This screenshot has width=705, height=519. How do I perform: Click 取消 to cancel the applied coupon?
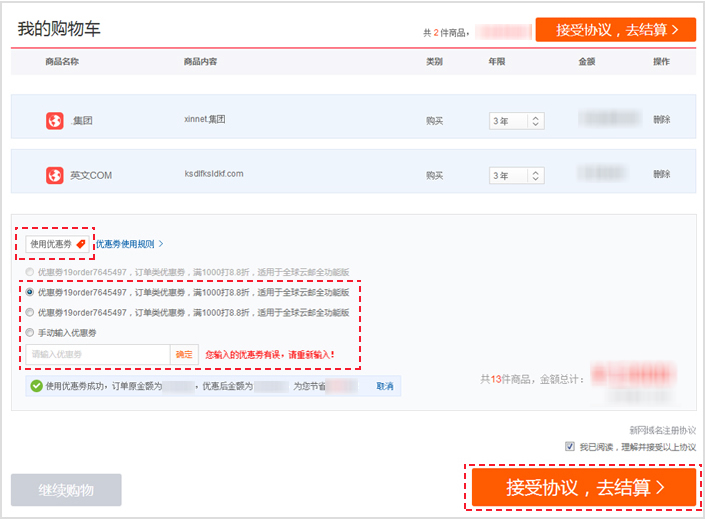pos(384,385)
